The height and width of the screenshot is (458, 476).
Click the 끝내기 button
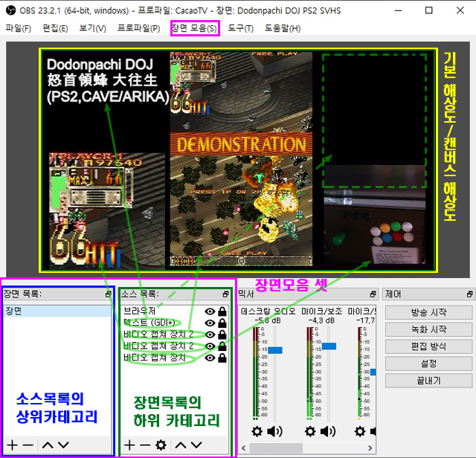428,381
